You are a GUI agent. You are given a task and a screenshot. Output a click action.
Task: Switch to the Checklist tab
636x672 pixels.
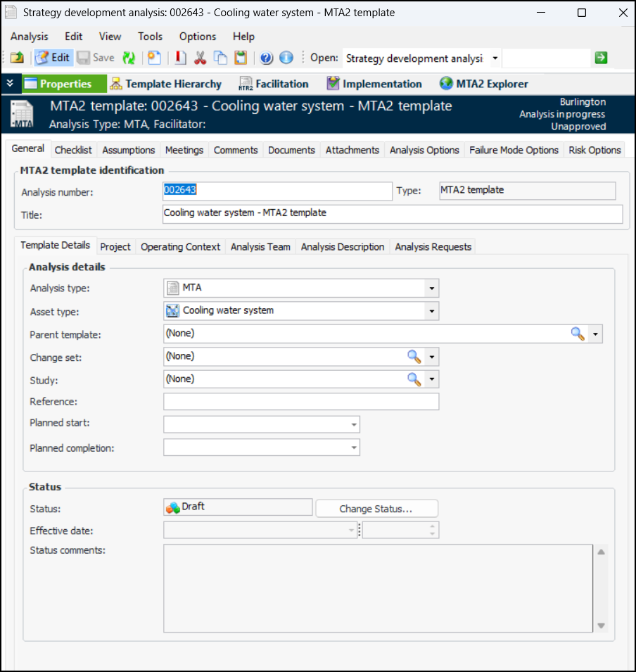click(73, 150)
